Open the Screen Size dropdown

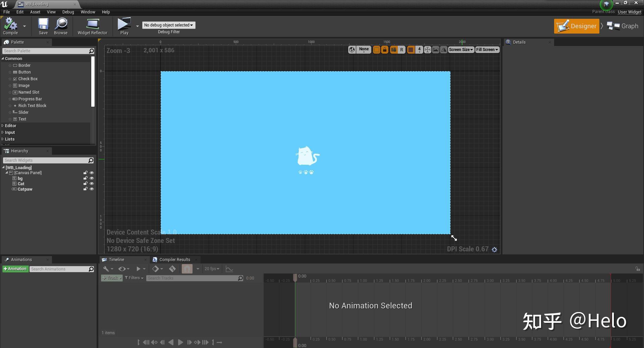461,49
